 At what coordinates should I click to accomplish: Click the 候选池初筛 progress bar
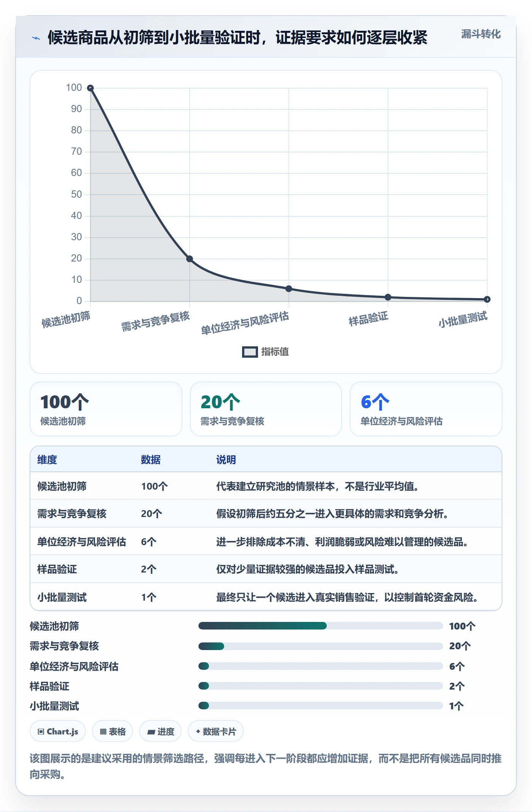tap(321, 626)
